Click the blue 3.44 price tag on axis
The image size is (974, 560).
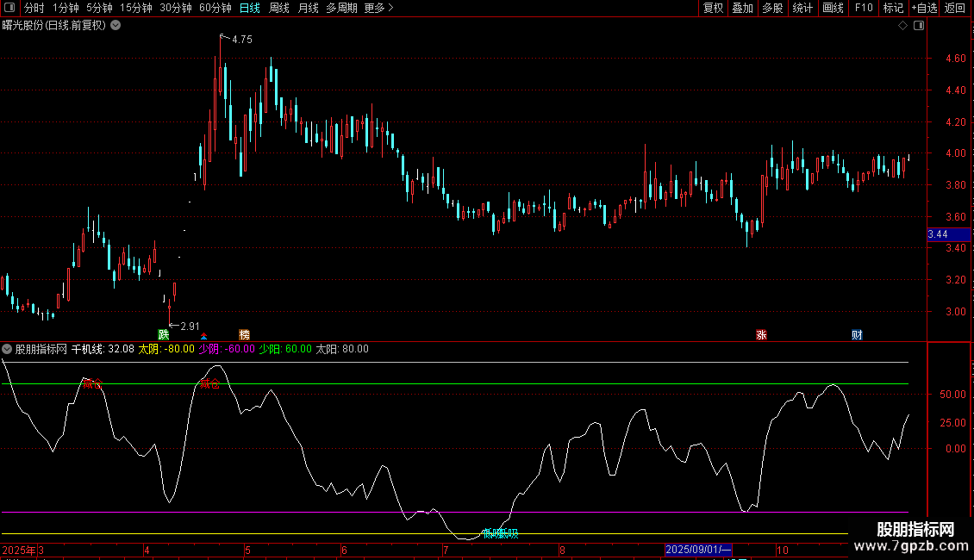(938, 234)
